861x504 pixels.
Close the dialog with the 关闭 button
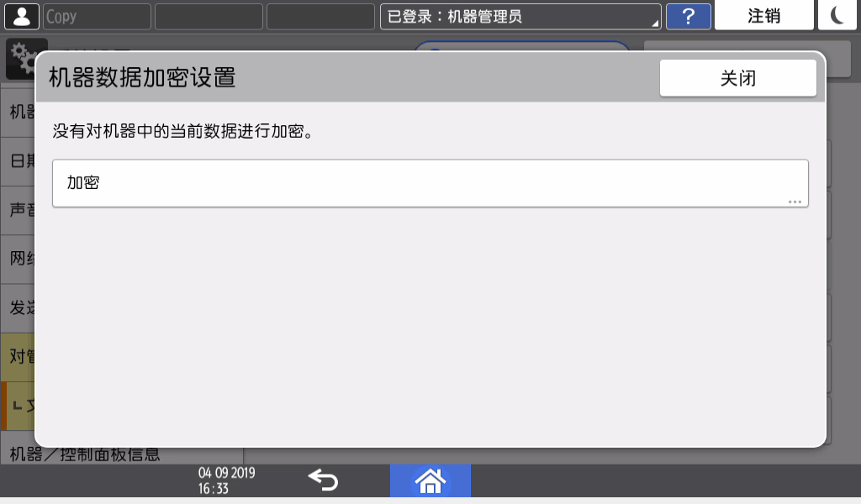coord(737,77)
